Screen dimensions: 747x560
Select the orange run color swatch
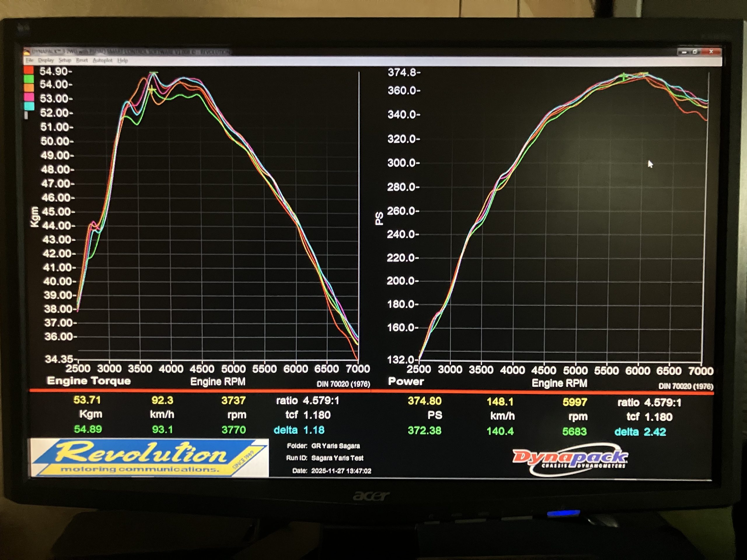click(29, 87)
